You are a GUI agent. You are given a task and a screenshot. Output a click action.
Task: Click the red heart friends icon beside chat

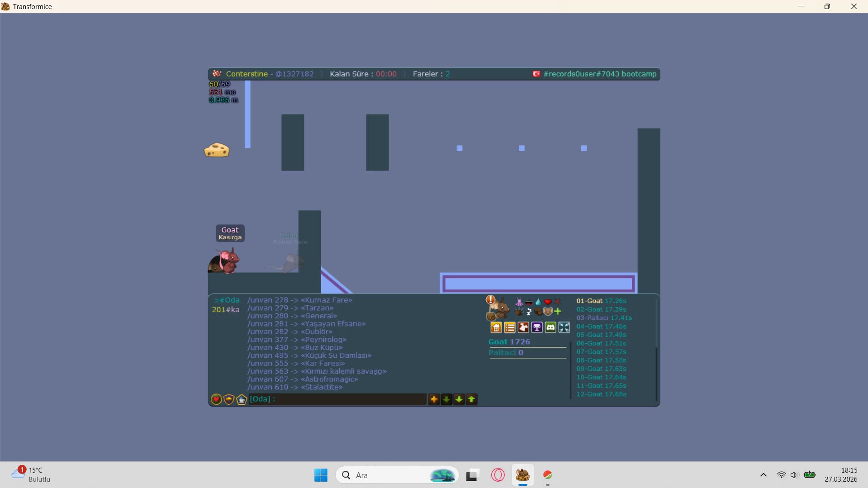point(216,399)
